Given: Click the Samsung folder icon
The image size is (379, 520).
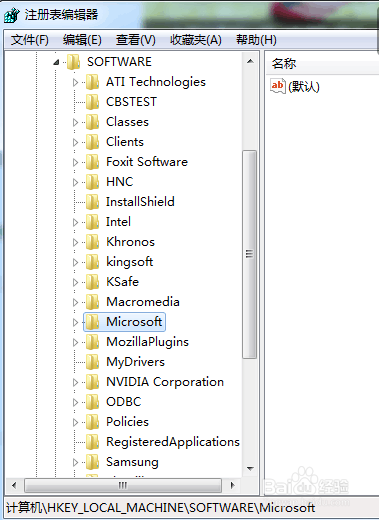Looking at the screenshot, I should 92,462.
